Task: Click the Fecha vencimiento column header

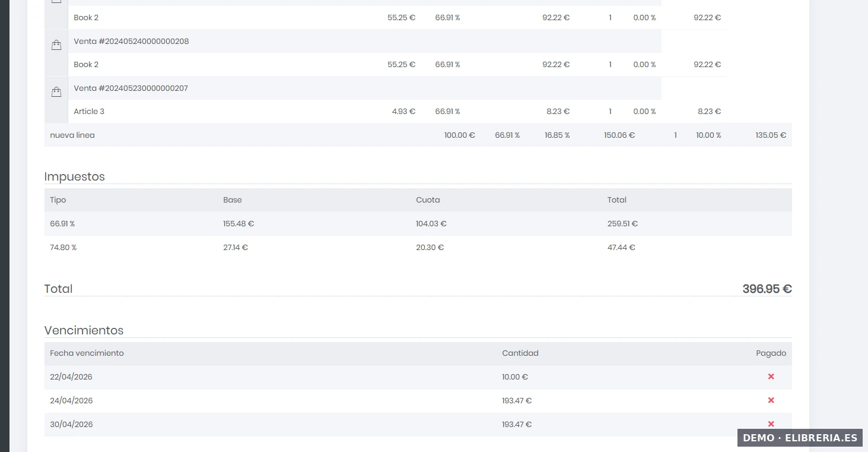Action: tap(87, 353)
